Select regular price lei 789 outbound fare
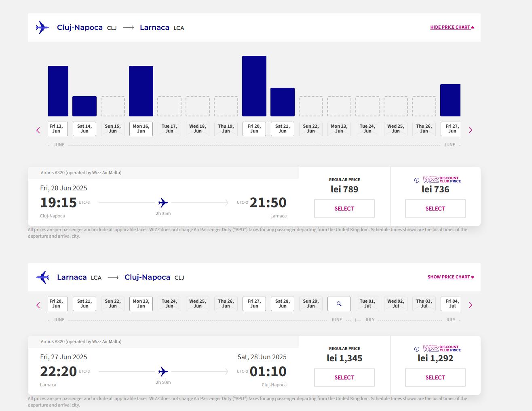 click(x=344, y=209)
